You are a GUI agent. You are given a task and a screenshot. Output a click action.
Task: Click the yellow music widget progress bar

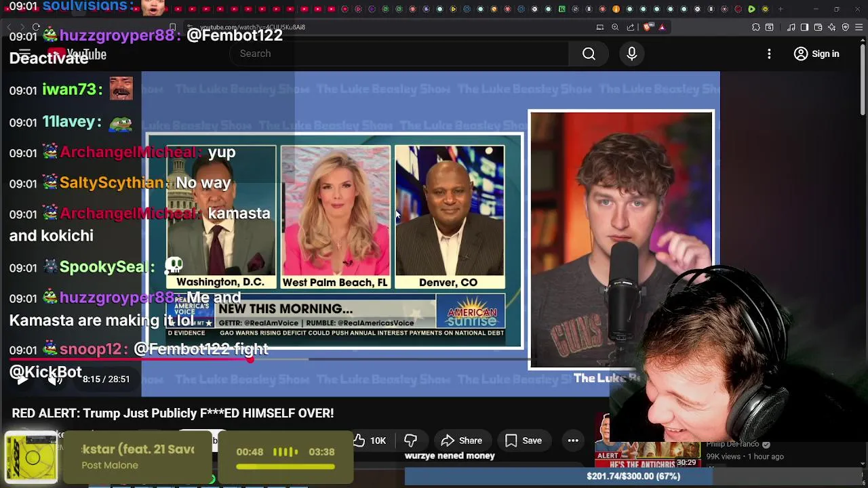tap(285, 466)
